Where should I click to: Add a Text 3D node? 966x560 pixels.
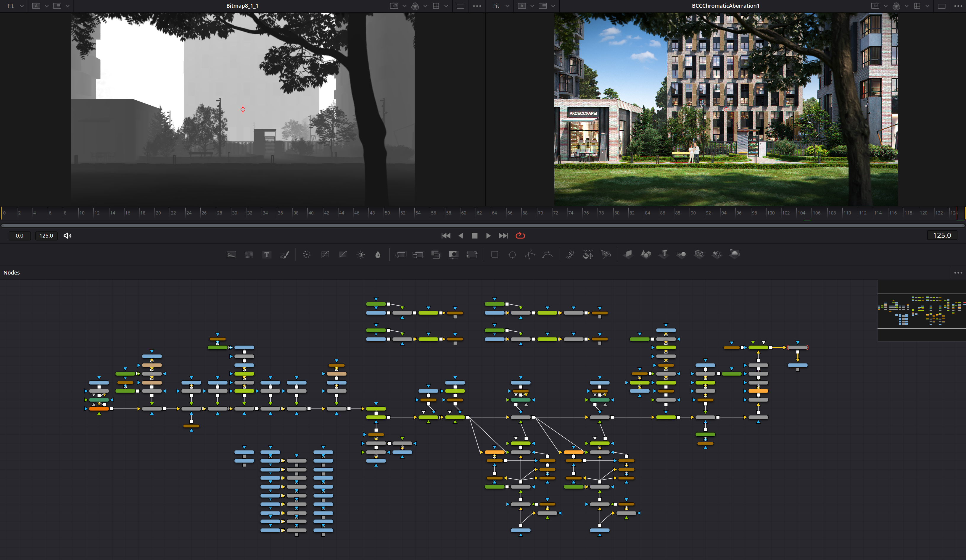pyautogui.click(x=664, y=254)
